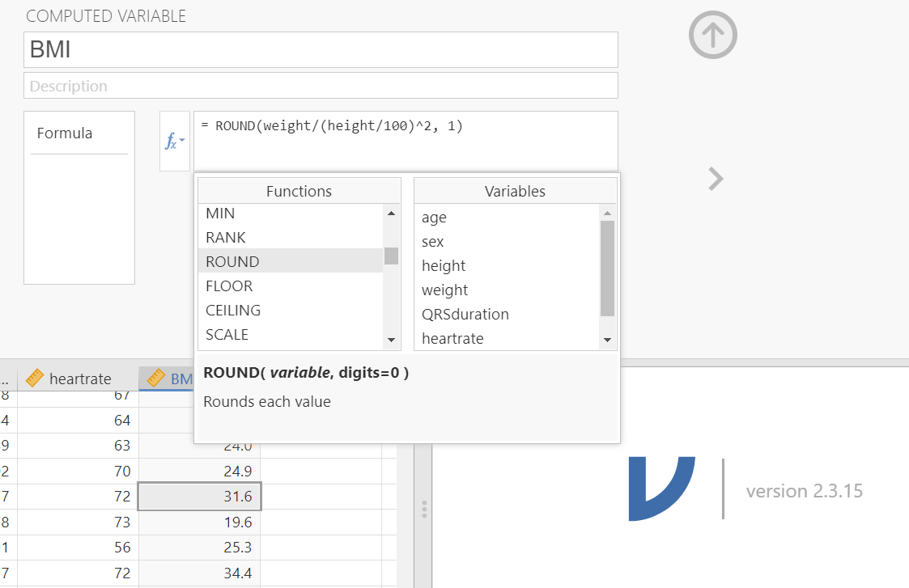Click the heartrate column ruler icon
Viewport: 909px width, 588px height.
34,379
